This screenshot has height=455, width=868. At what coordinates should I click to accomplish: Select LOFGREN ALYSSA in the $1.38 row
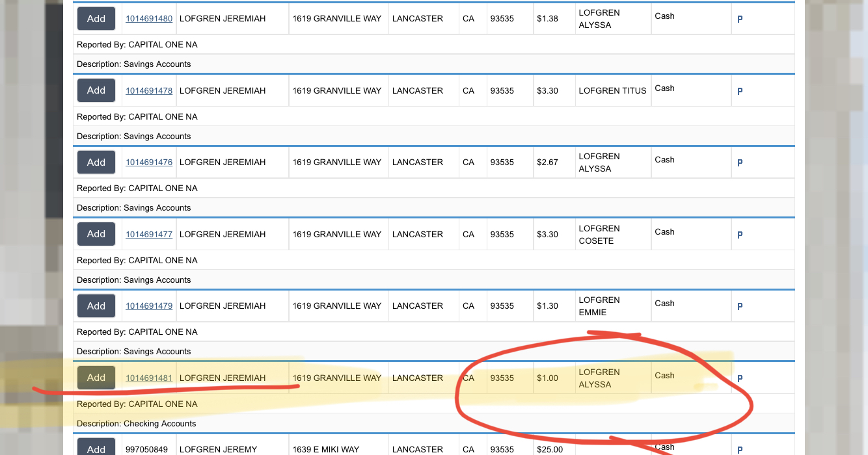point(599,19)
